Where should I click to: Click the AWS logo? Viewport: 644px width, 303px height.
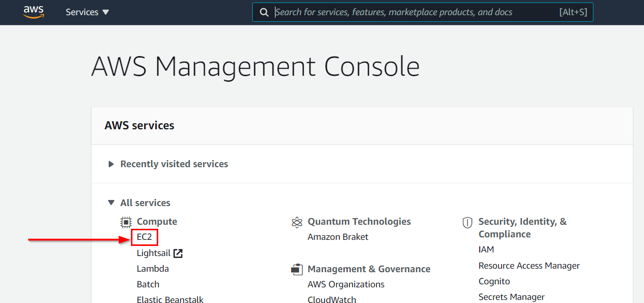click(33, 12)
